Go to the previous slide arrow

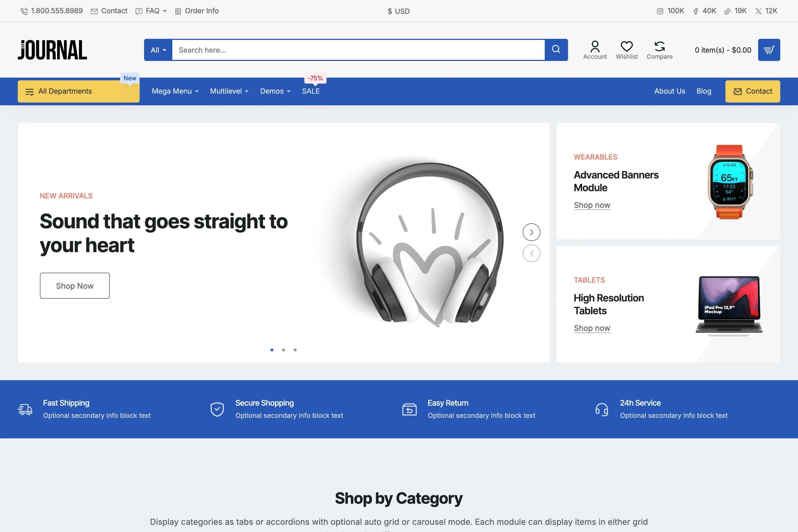[531, 253]
